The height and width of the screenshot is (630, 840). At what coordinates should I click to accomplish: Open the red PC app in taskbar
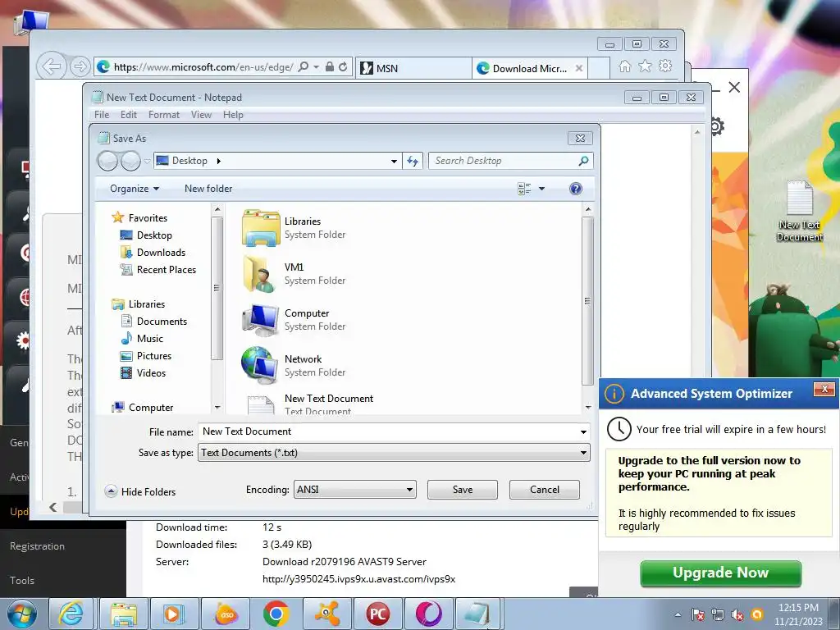tap(377, 614)
